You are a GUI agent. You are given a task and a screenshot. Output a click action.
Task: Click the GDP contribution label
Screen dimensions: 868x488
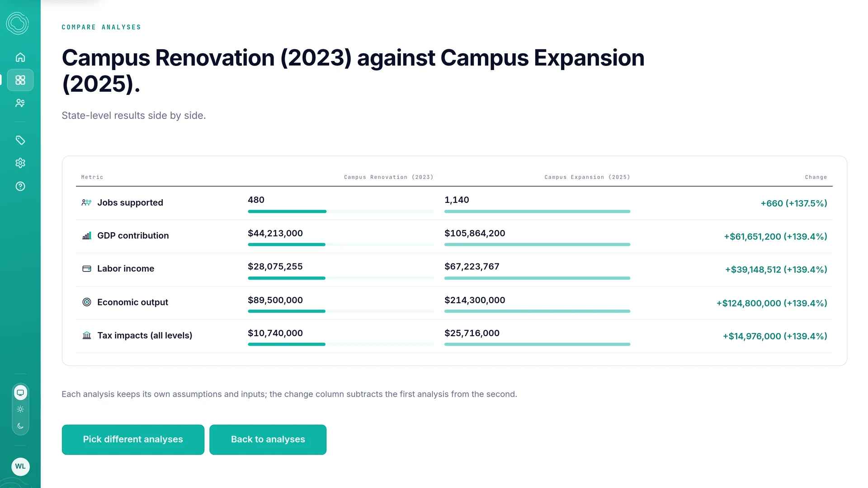133,235
